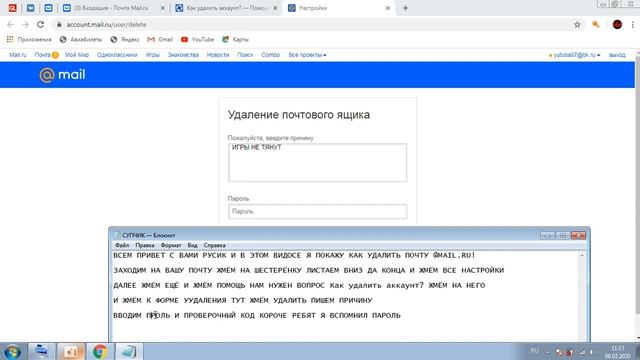Open the Поиск link

point(245,55)
